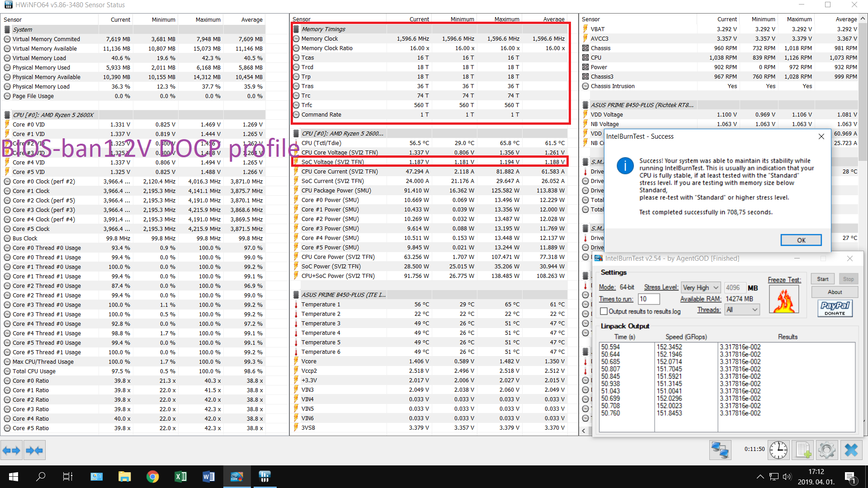The width and height of the screenshot is (868, 488).
Task: Click the Memory Timings group icon
Action: [297, 29]
